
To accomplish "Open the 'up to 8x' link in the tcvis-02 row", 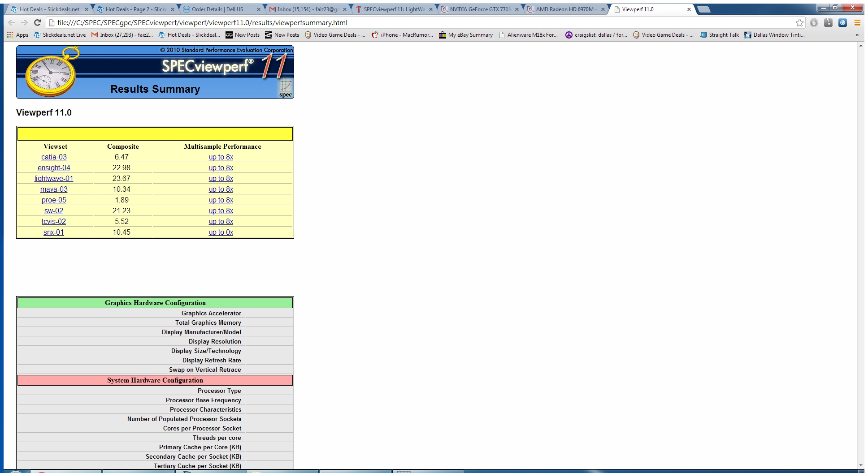I will click(221, 222).
